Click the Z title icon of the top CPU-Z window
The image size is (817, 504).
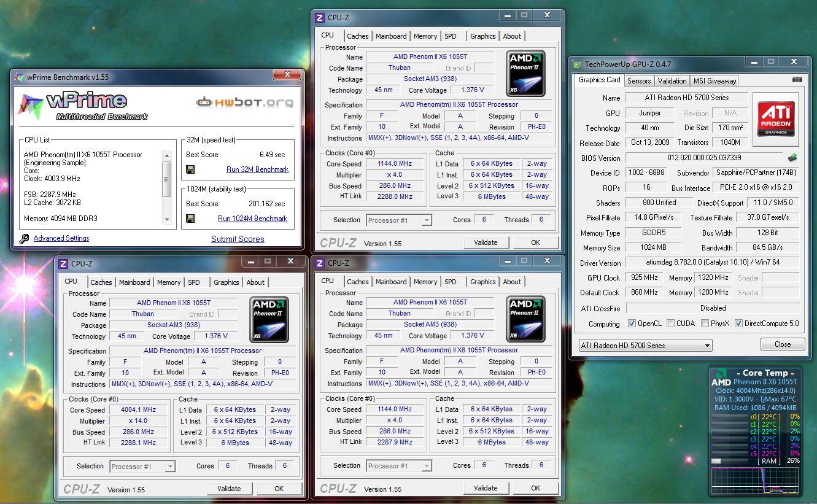click(x=320, y=18)
